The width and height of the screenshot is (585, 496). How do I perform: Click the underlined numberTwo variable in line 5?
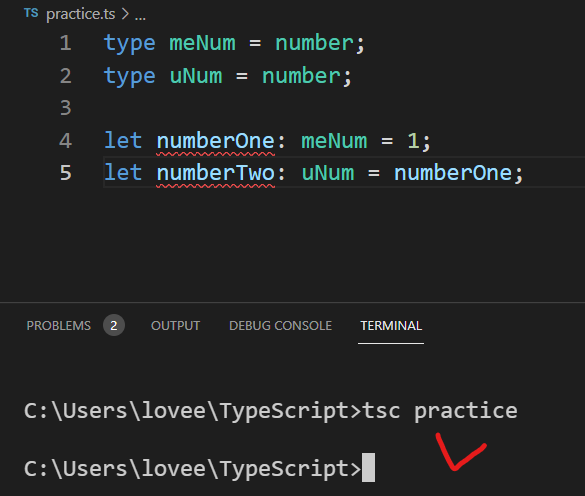[216, 173]
